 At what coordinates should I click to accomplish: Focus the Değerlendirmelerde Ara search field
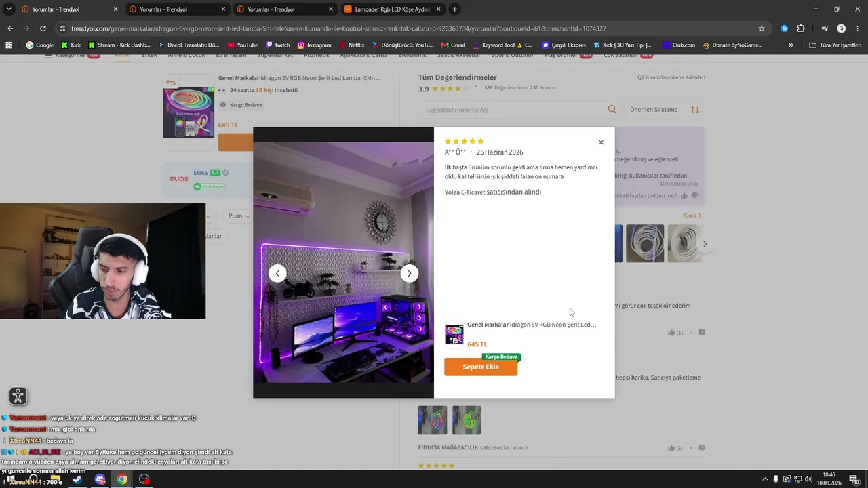click(x=519, y=110)
